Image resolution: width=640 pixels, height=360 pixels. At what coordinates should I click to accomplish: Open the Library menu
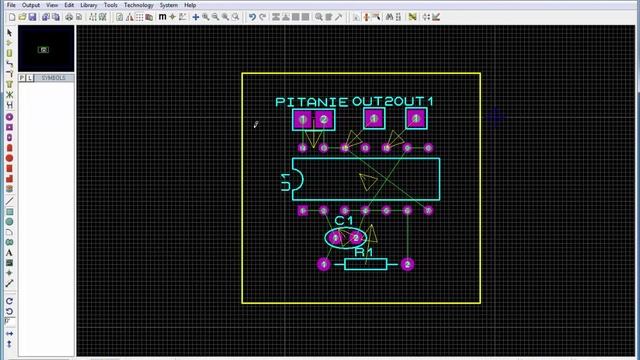[89, 5]
